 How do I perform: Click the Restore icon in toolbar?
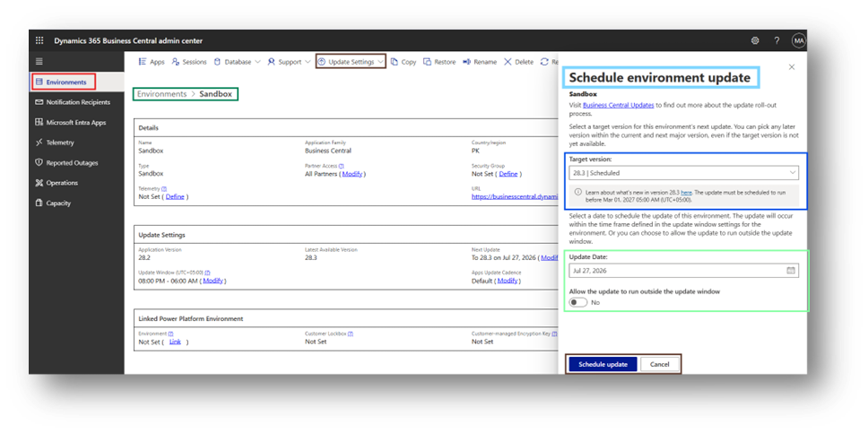tap(428, 62)
